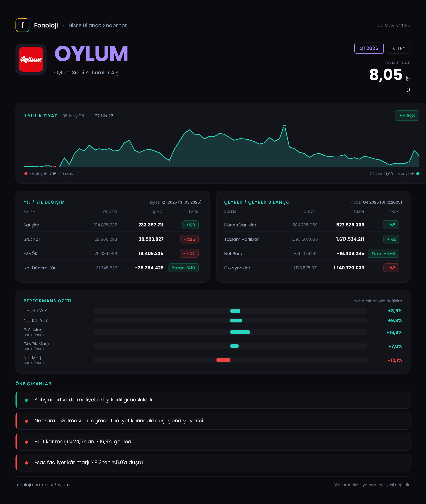Screen dimensions: 426x504
Task: Click the Oylum Sınai Yatırımlar A.Ş. subtitle
Action: (87, 73)
